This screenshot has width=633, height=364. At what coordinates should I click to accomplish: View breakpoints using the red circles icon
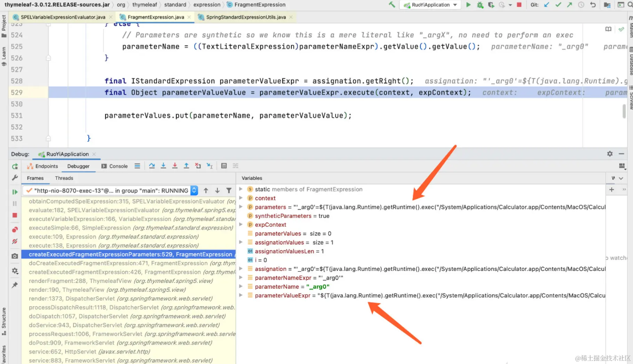pyautogui.click(x=15, y=229)
